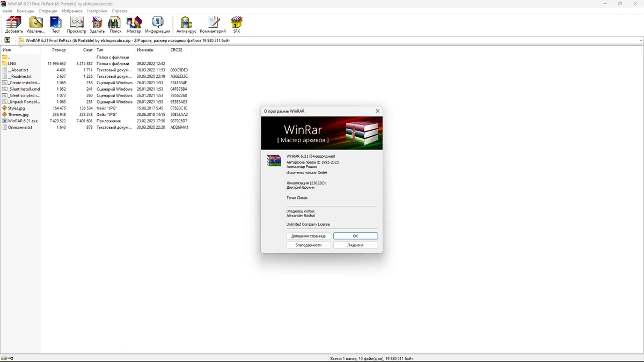Click the Тест toolbar icon
This screenshot has height=362, width=644.
(x=56, y=23)
